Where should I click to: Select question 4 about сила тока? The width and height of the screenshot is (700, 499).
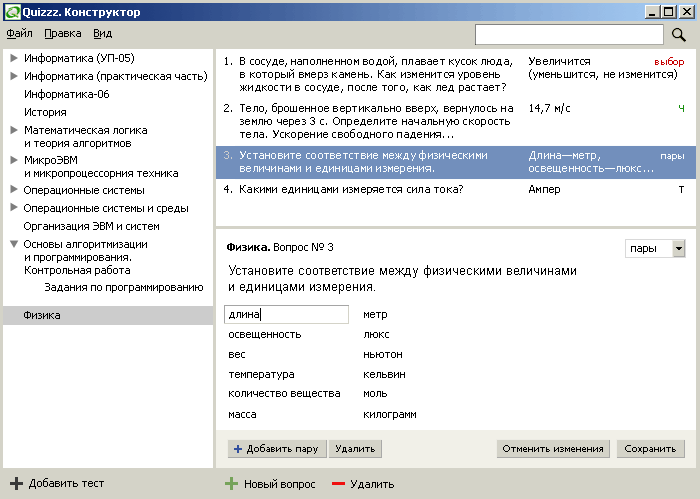(x=350, y=189)
